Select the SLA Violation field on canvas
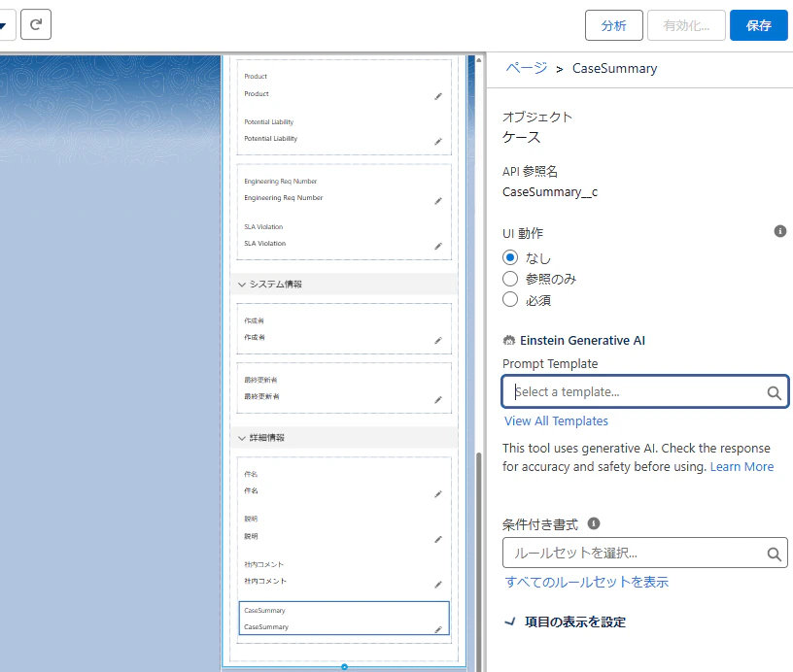The width and height of the screenshot is (793, 672). pyautogui.click(x=344, y=235)
